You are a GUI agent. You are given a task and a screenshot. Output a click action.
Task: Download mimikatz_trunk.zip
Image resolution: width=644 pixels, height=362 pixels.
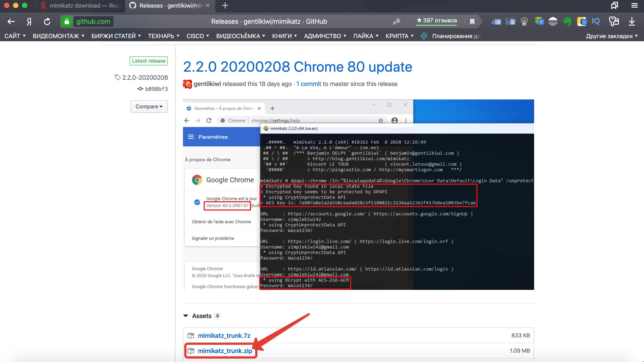click(225, 351)
